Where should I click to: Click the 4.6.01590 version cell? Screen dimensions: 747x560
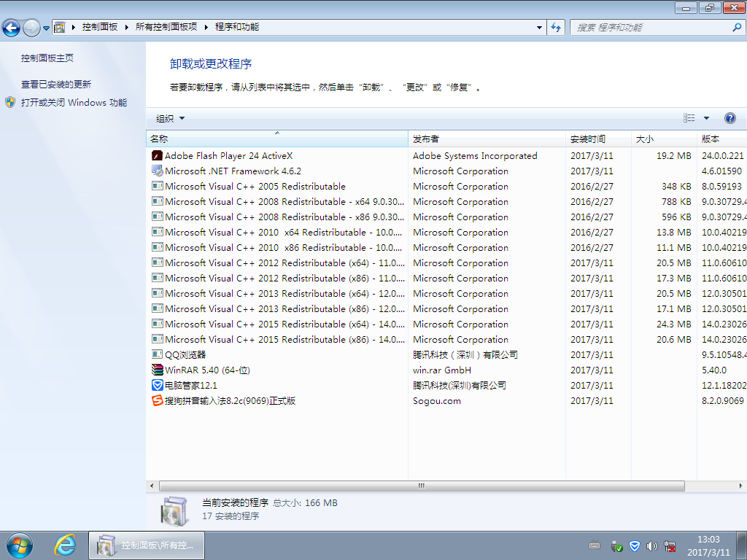[x=721, y=171]
